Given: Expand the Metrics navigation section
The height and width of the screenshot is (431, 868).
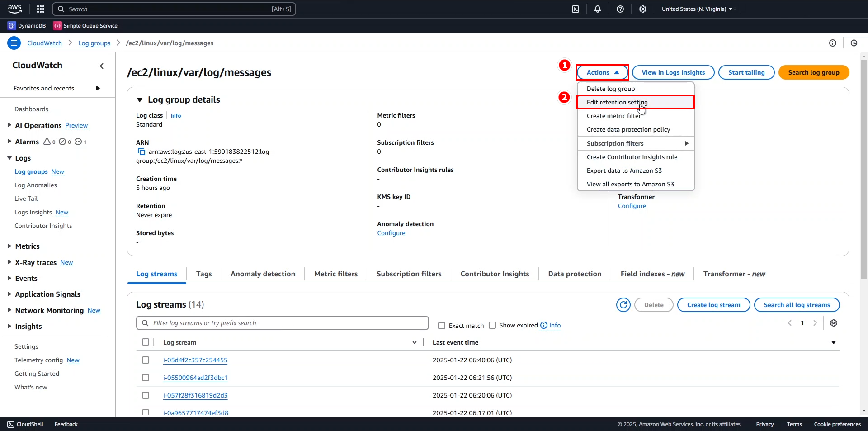Looking at the screenshot, I should click(9, 246).
